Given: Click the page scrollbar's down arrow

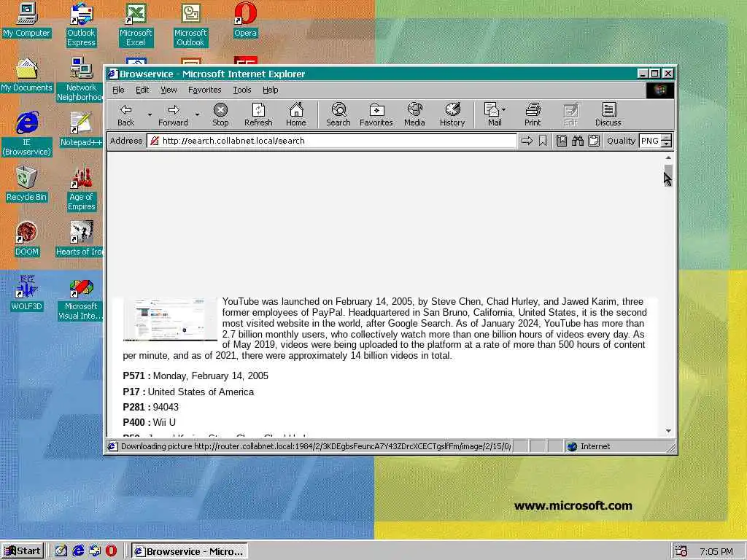Looking at the screenshot, I should click(668, 430).
